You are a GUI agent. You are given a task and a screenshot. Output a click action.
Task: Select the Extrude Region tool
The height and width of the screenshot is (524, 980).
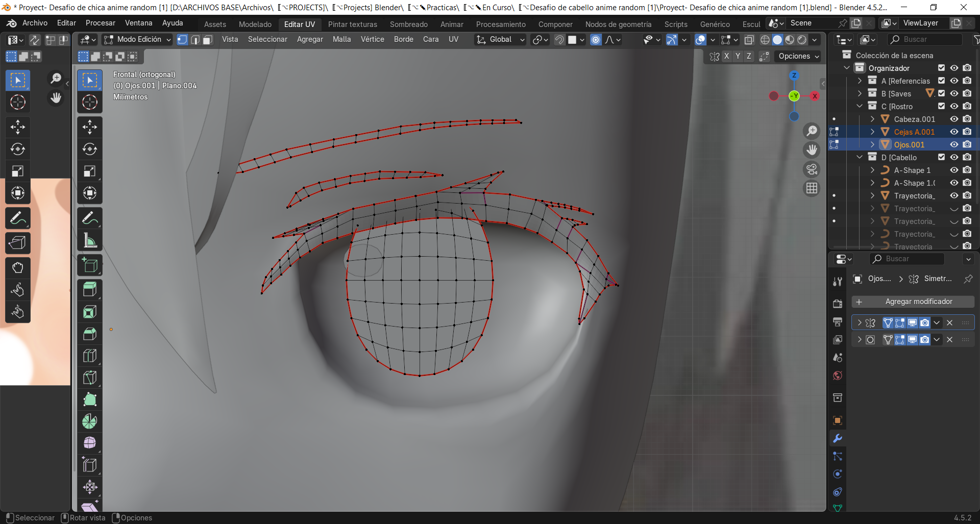click(90, 290)
